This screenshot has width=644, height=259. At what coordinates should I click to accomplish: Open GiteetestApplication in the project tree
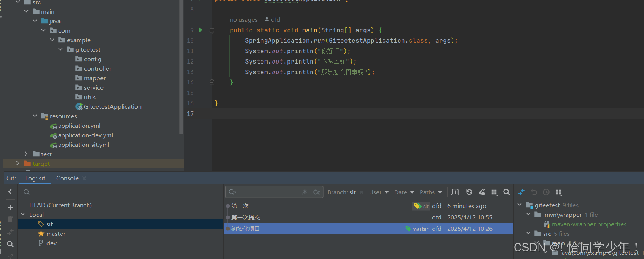(113, 107)
